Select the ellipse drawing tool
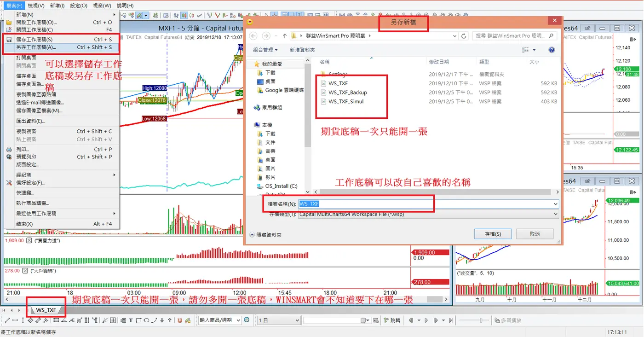644x337 pixels. tap(146, 320)
